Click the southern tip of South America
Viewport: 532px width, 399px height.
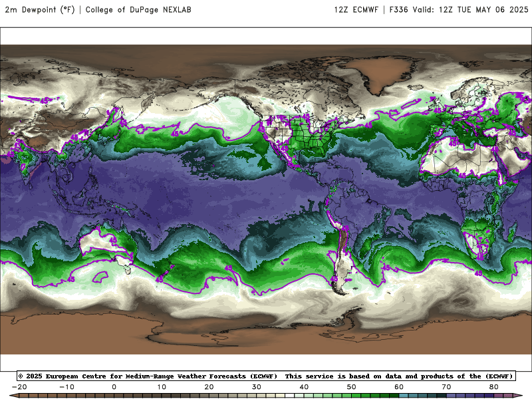coord(338,288)
